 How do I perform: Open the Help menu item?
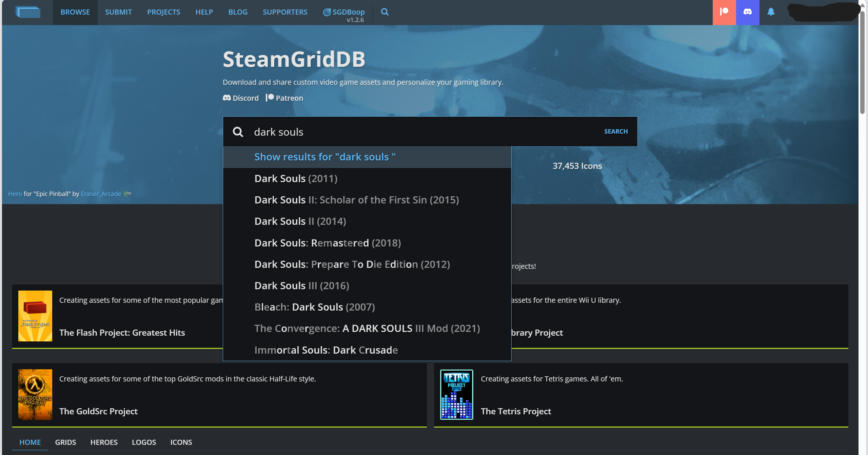(204, 12)
